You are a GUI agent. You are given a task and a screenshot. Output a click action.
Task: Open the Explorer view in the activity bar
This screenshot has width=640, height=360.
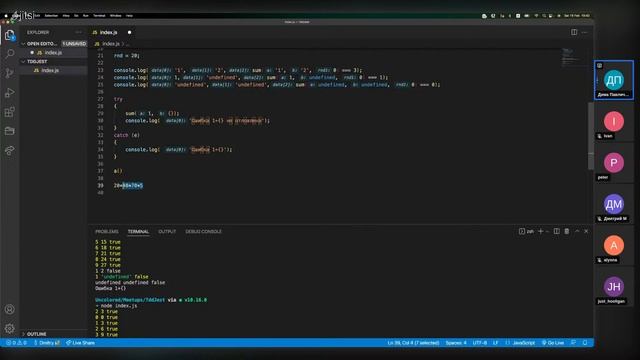tap(10, 36)
